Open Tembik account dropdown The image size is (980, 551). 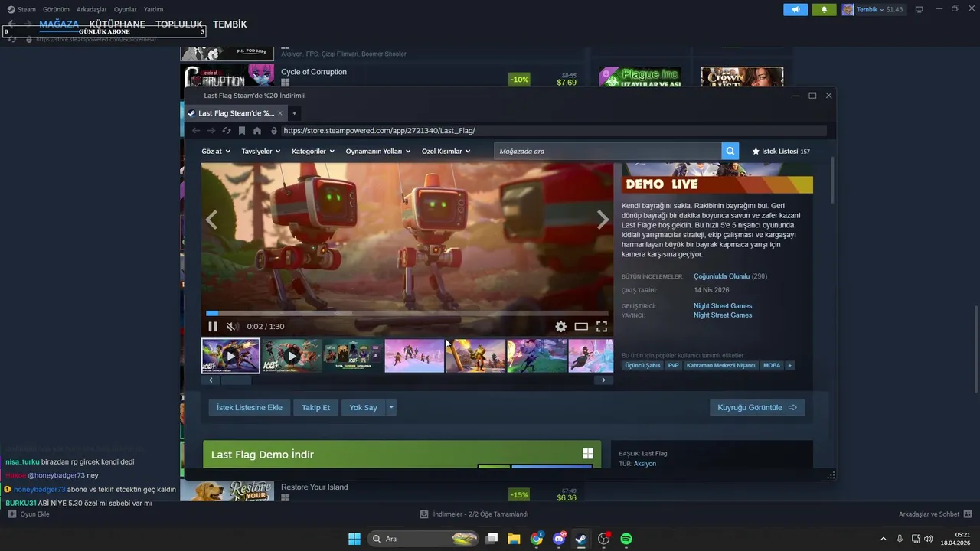(872, 9)
